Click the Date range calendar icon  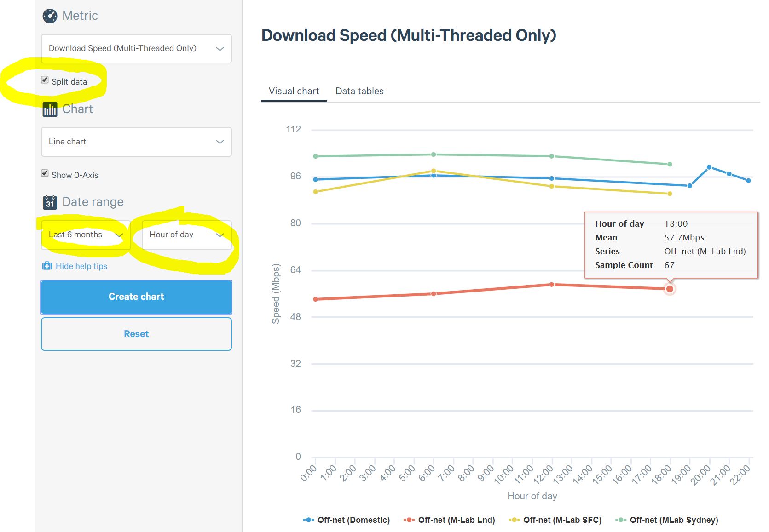coord(50,202)
